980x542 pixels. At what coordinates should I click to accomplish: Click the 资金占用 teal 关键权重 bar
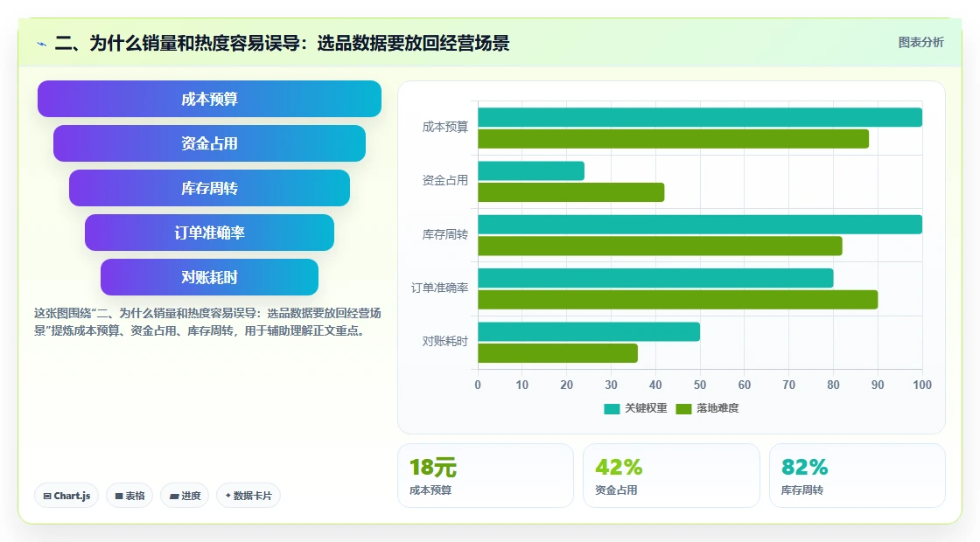point(531,171)
